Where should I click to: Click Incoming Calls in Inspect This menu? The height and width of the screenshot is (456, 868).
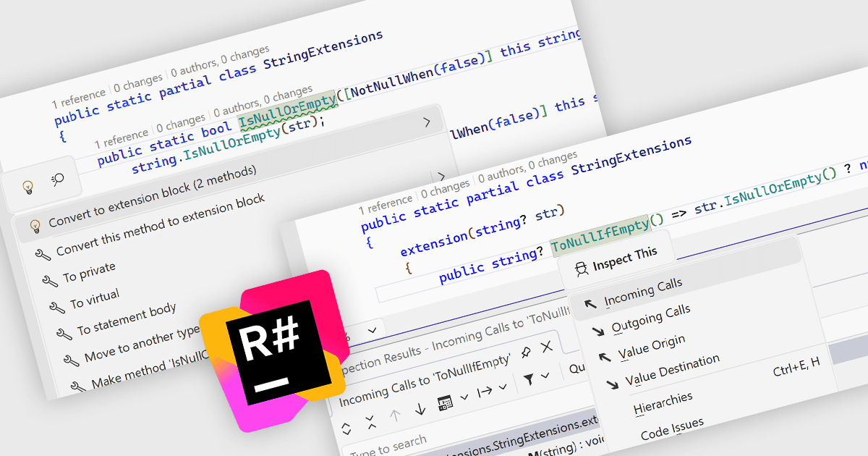[643, 292]
